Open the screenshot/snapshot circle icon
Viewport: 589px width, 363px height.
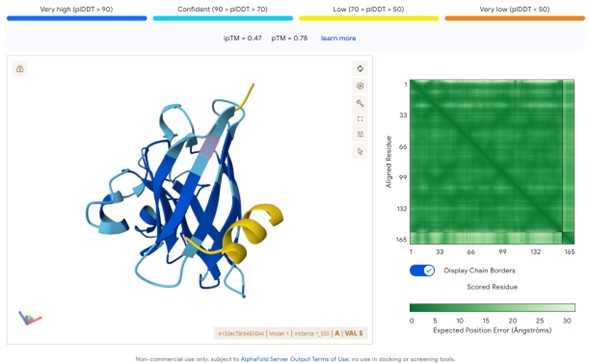pos(360,86)
